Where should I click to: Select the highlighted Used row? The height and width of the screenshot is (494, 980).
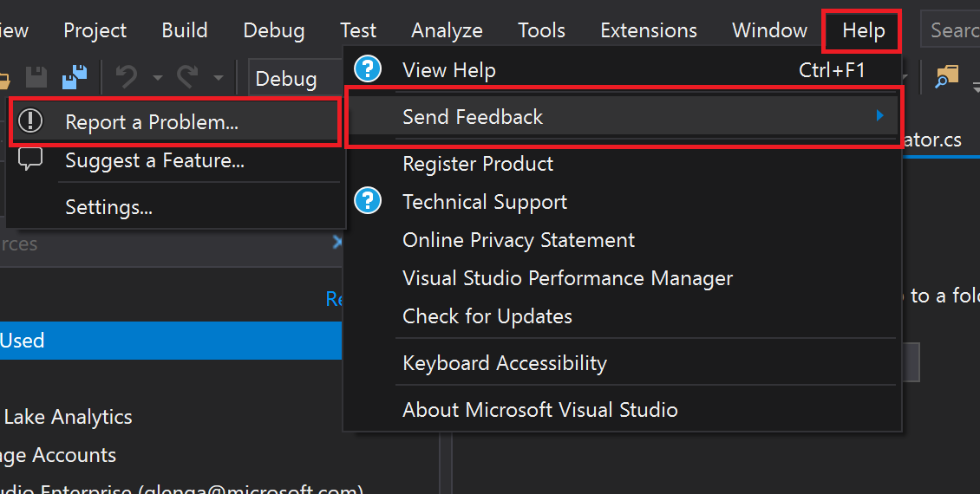pos(171,341)
